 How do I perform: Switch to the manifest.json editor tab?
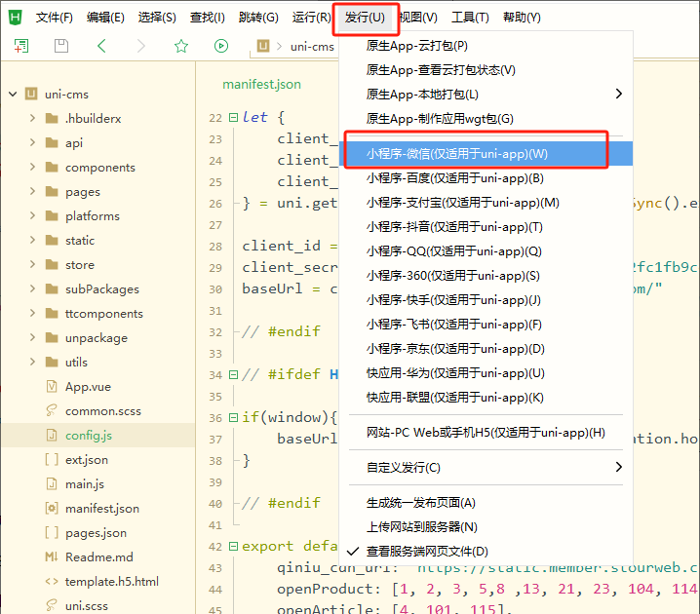[x=261, y=84]
